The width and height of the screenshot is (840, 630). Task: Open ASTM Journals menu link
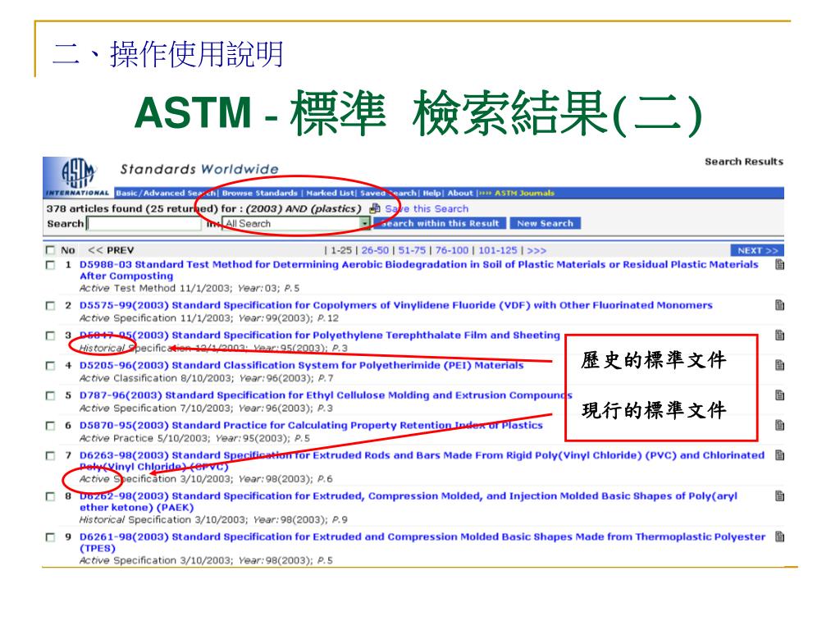pos(524,193)
